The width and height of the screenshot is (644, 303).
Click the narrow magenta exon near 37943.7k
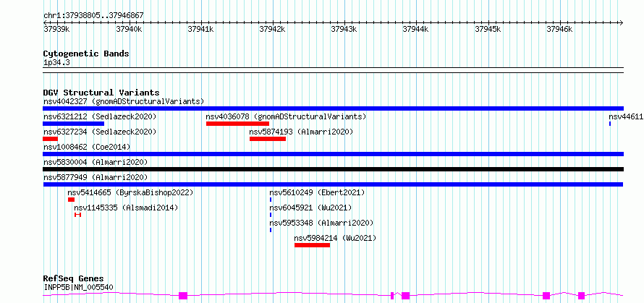click(x=392, y=296)
